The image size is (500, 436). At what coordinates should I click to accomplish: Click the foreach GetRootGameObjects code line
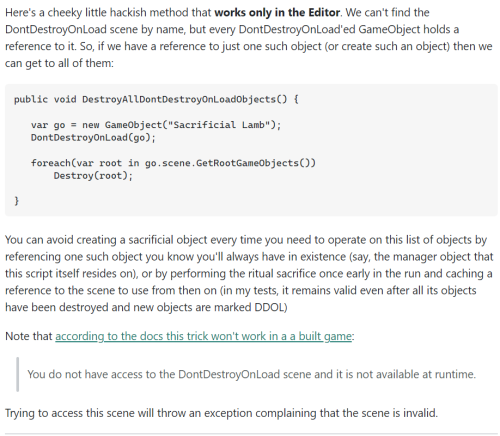point(173,163)
